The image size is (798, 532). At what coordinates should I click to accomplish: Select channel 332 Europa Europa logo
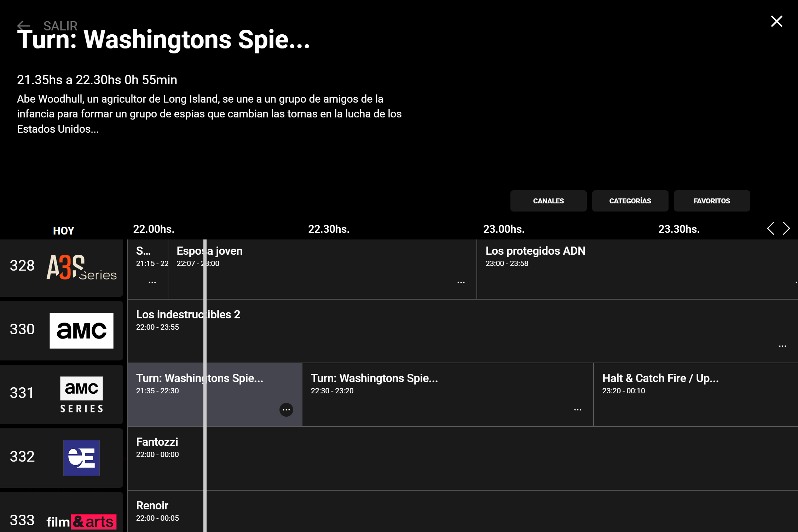coord(81,458)
